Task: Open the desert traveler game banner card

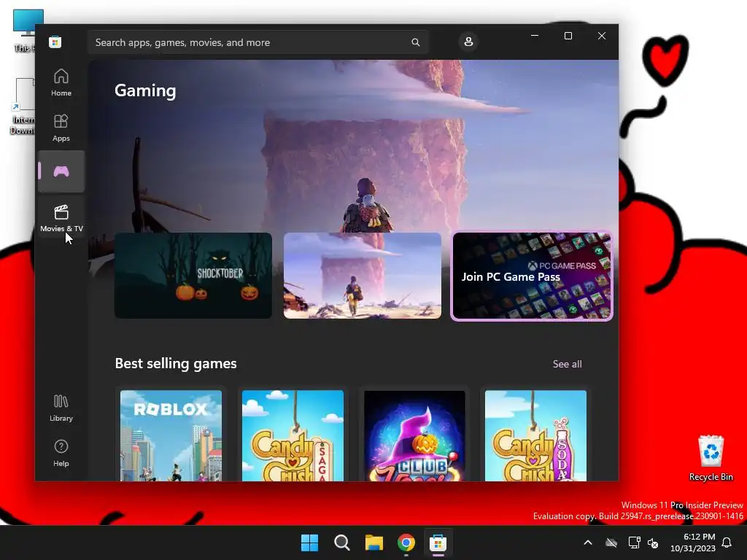Action: pos(363,275)
